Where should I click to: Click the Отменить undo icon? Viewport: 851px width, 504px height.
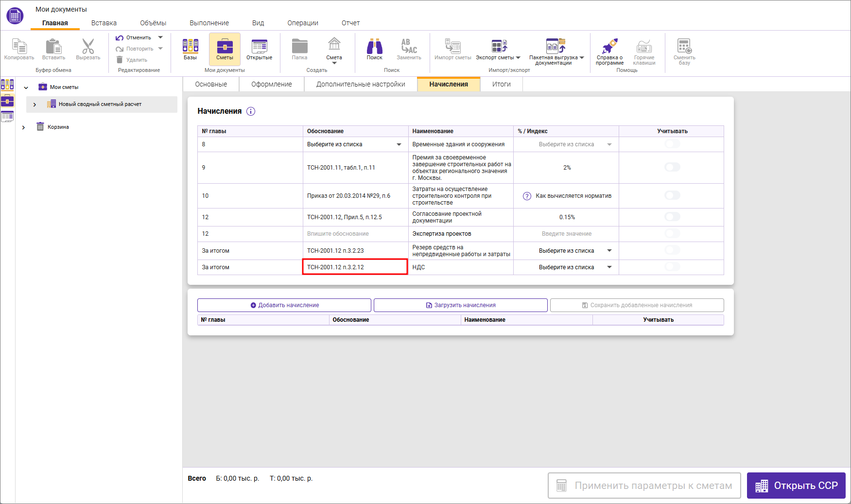pos(120,37)
